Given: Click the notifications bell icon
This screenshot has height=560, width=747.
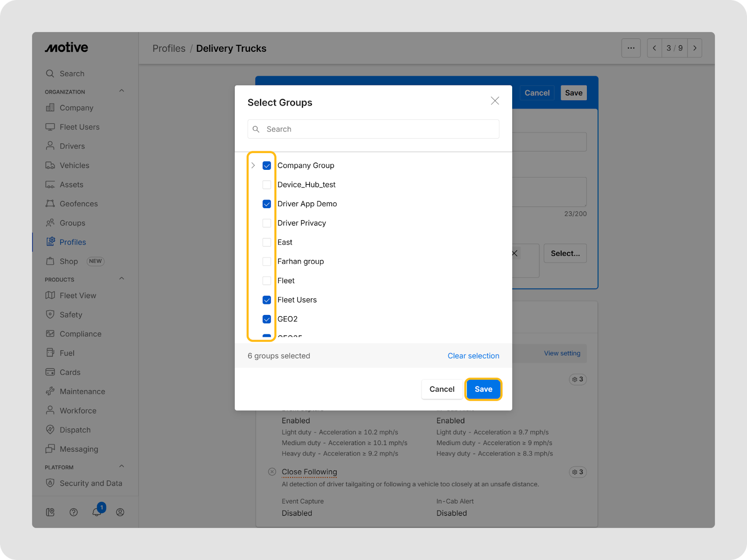Looking at the screenshot, I should pyautogui.click(x=97, y=512).
